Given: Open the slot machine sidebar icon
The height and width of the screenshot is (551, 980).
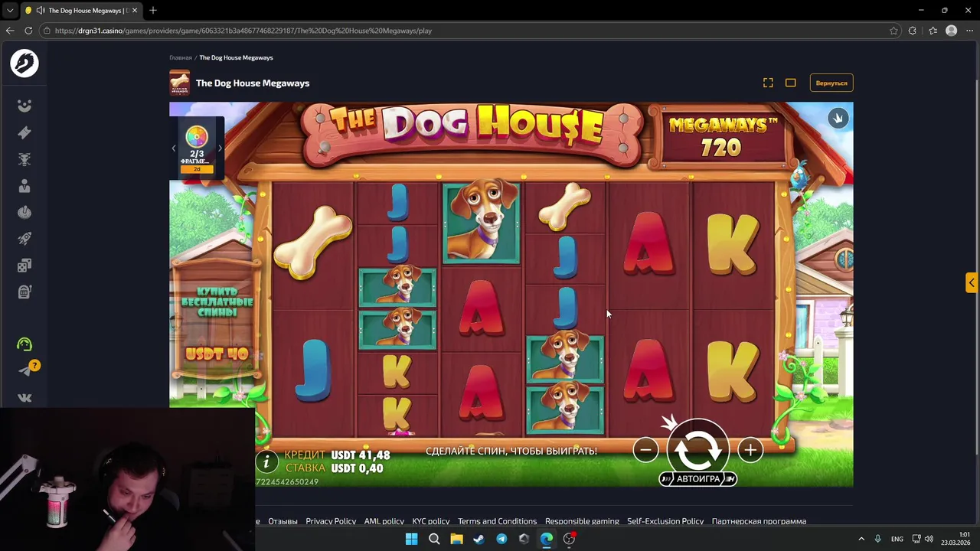Looking at the screenshot, I should point(24,292).
